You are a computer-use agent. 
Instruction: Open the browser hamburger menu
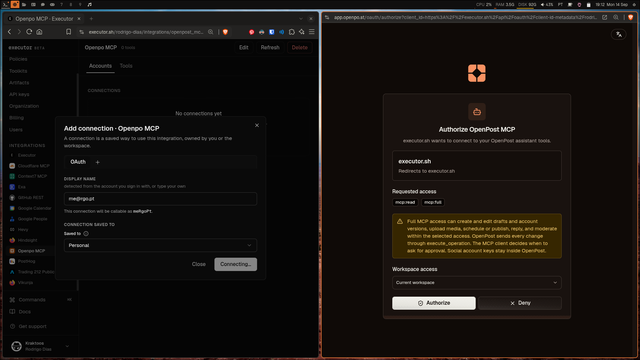point(312,32)
